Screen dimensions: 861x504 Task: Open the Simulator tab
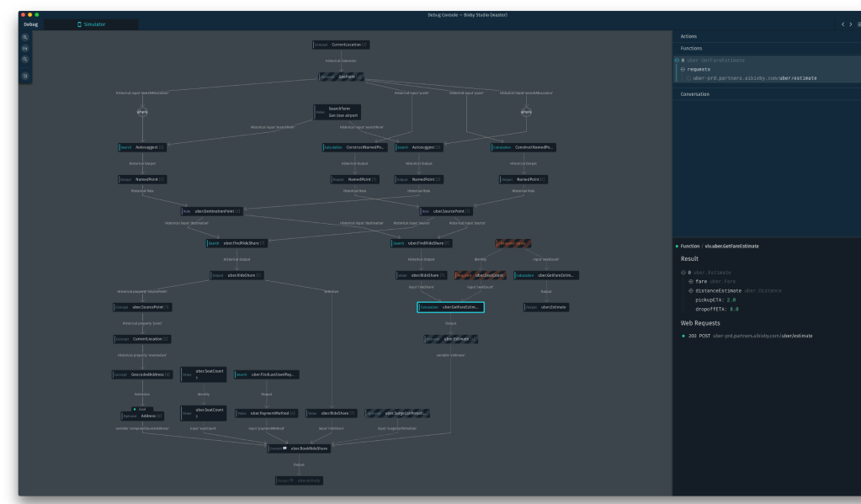pyautogui.click(x=91, y=24)
